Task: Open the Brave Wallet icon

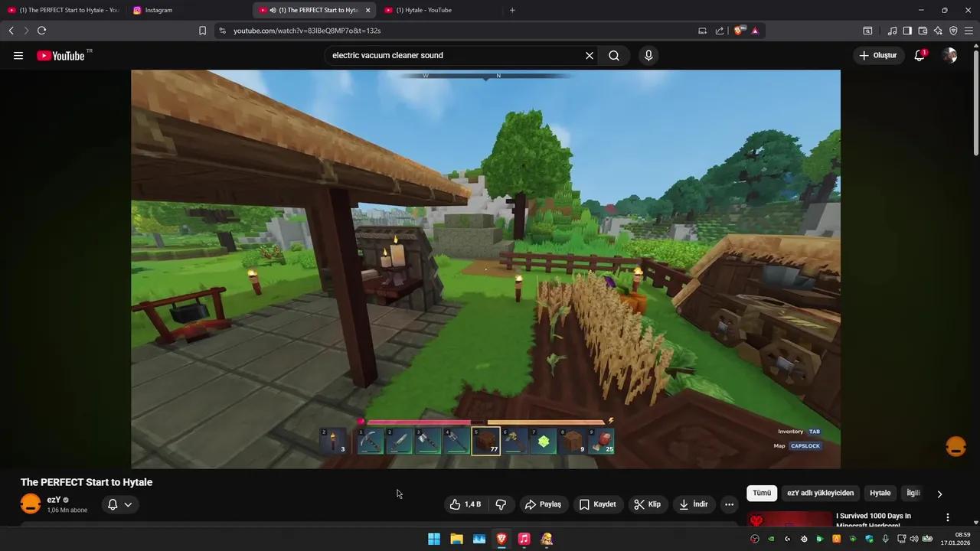Action: (x=923, y=31)
